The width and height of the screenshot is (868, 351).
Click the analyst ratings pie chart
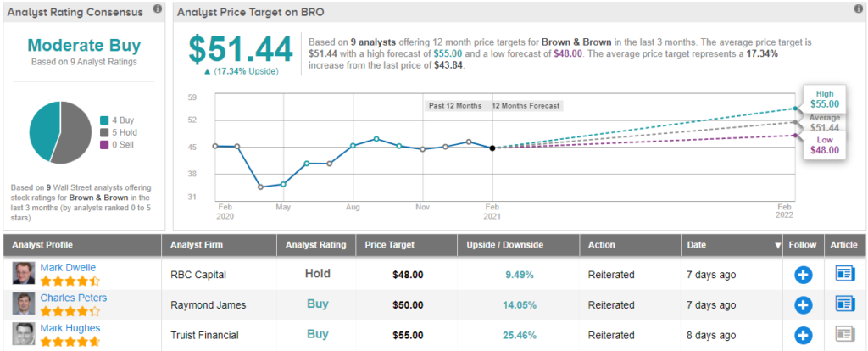(x=59, y=132)
